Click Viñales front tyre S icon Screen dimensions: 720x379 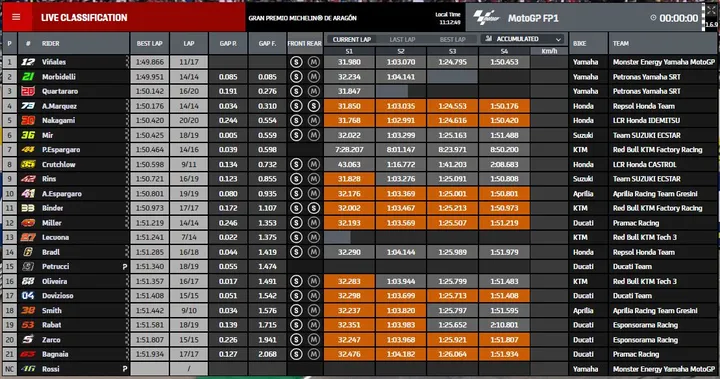pos(296,62)
